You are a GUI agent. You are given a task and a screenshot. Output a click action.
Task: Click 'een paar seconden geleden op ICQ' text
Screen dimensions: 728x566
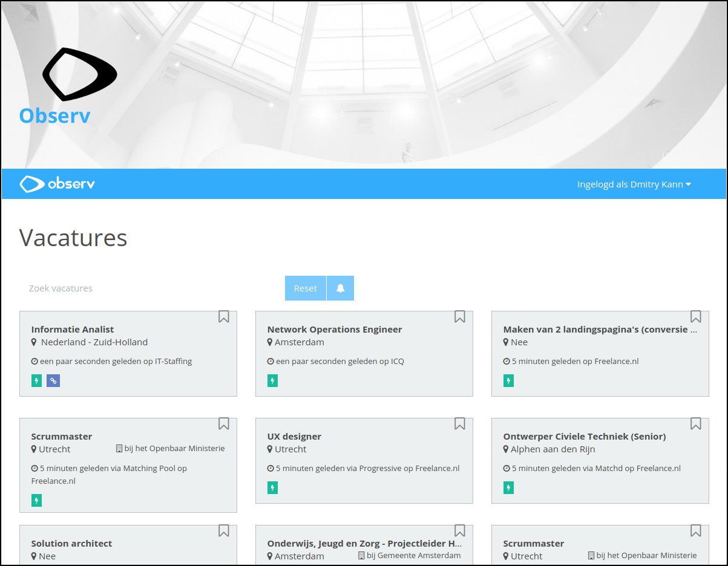tap(340, 362)
